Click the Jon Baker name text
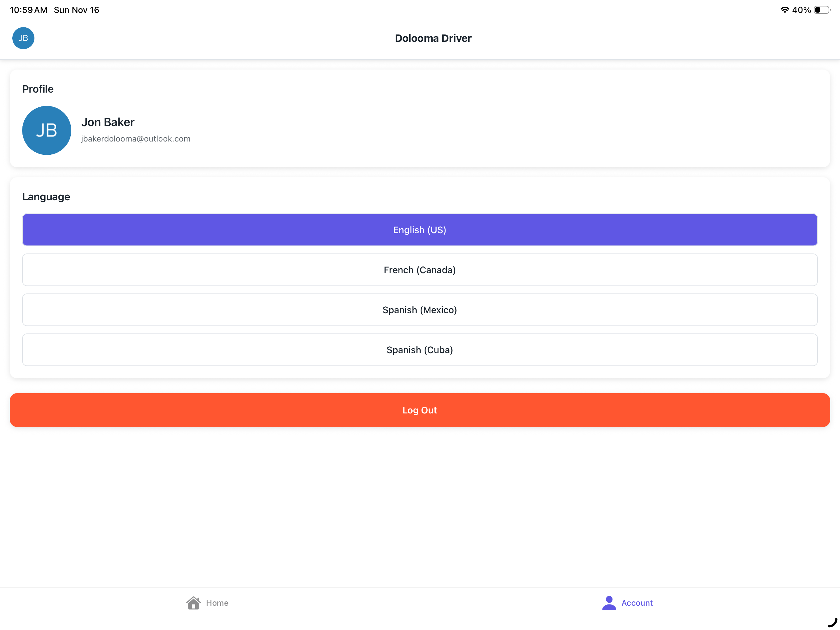Viewport: 840px width, 630px height. click(108, 122)
